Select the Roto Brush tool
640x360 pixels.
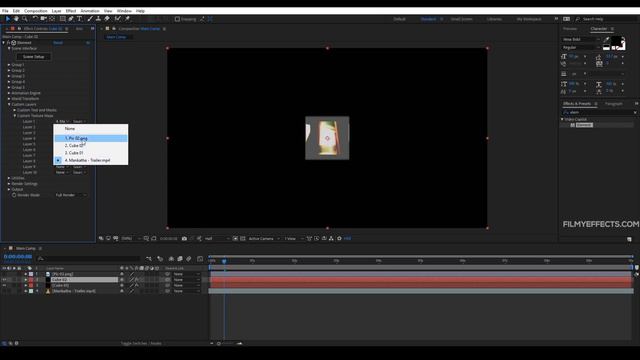[118, 19]
